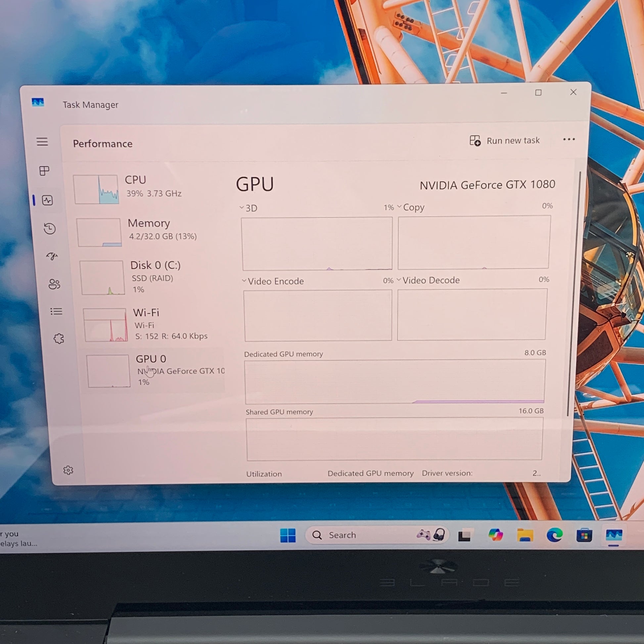Open Task Manager settings gear
644x644 pixels.
point(68,470)
